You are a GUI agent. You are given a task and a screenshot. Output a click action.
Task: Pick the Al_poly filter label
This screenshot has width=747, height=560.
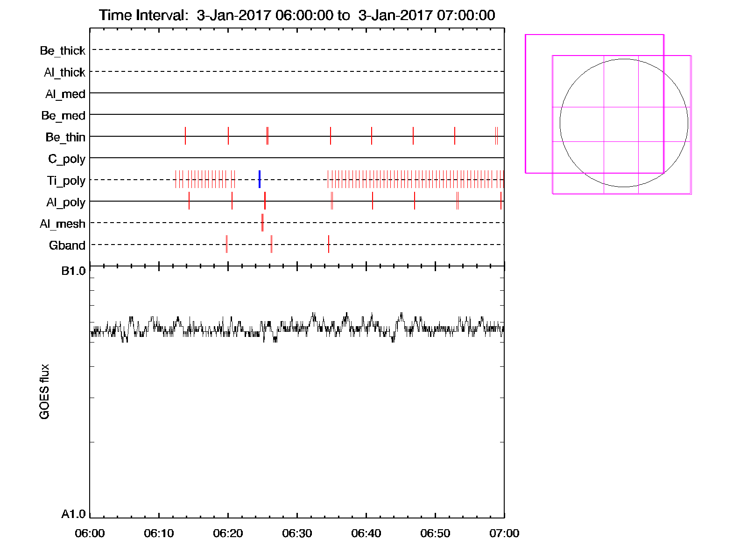[x=66, y=202]
